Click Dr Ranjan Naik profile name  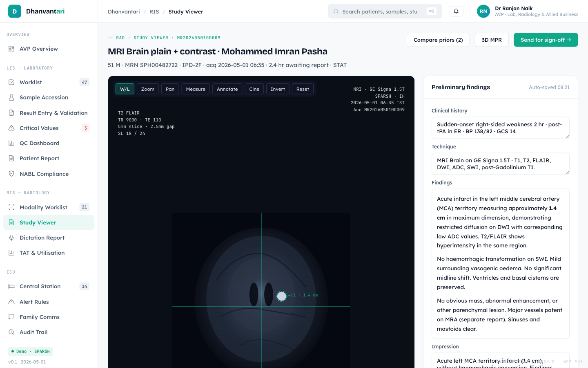(514, 8)
